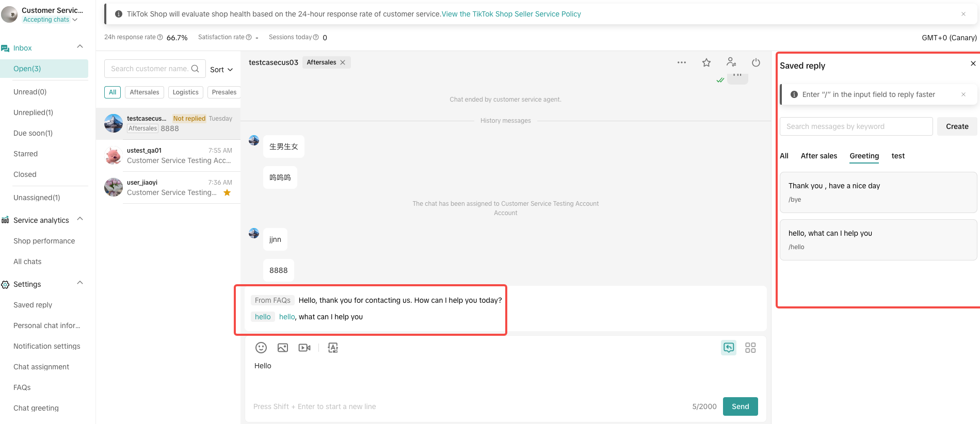Filter chats by Presales
Viewport: 980px width, 424px height.
tap(224, 92)
